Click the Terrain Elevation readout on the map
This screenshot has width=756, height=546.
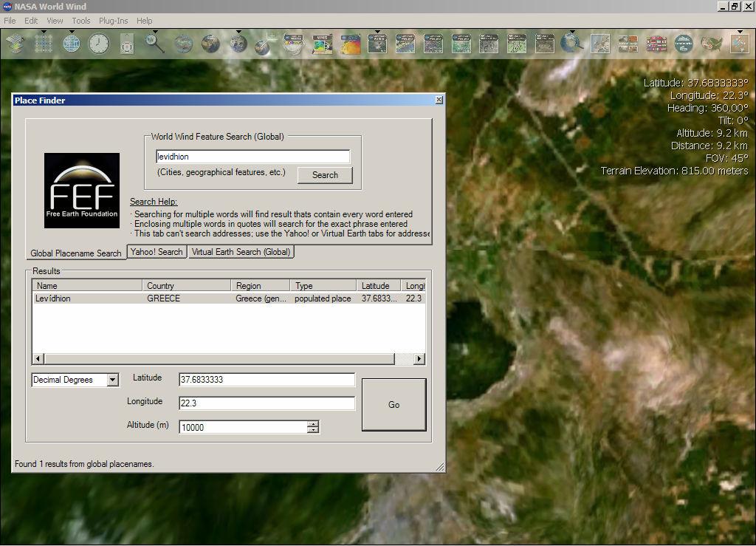[674, 171]
